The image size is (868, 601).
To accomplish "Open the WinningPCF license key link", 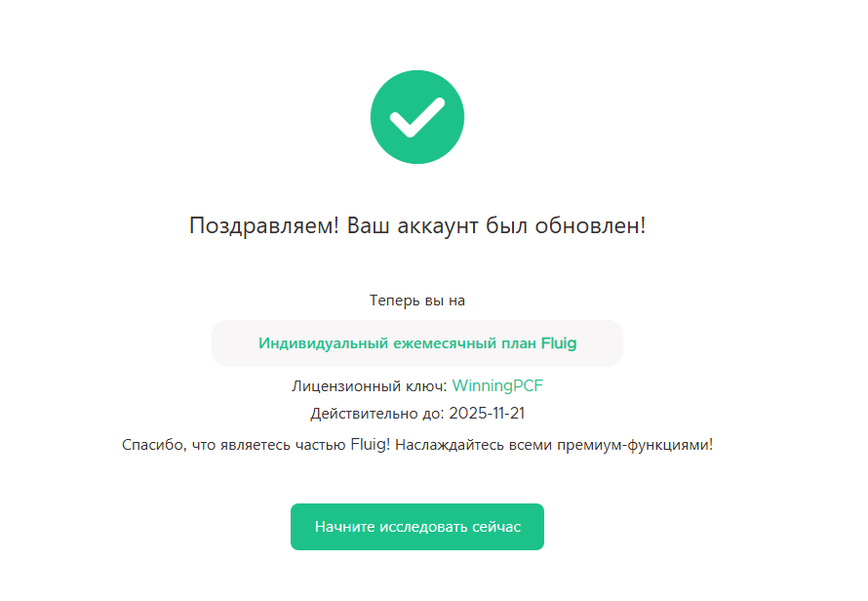I will 497,385.
